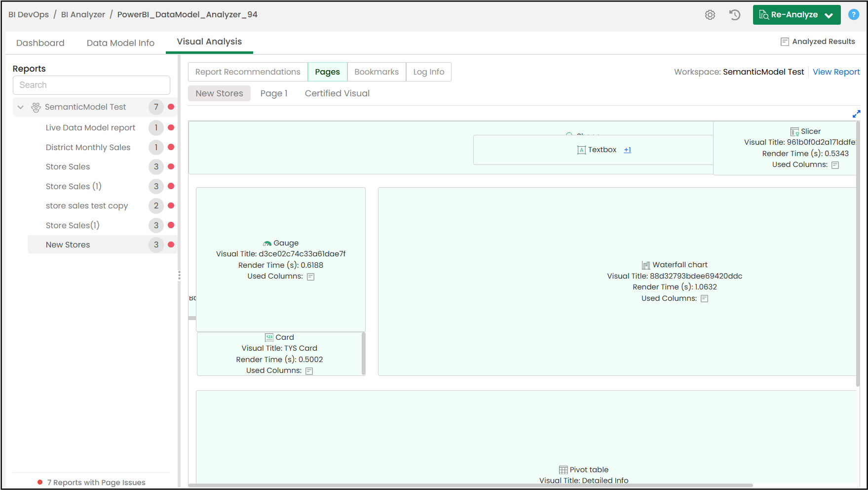Open Used Columns icon for Card visual
Image resolution: width=868 pixels, height=490 pixels.
click(309, 371)
